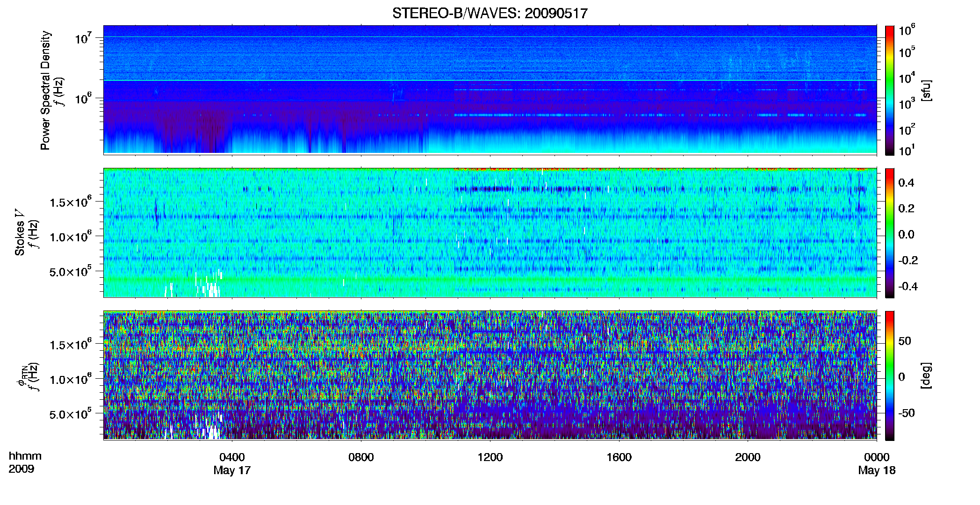Click the 0800 time tick label

(x=361, y=457)
